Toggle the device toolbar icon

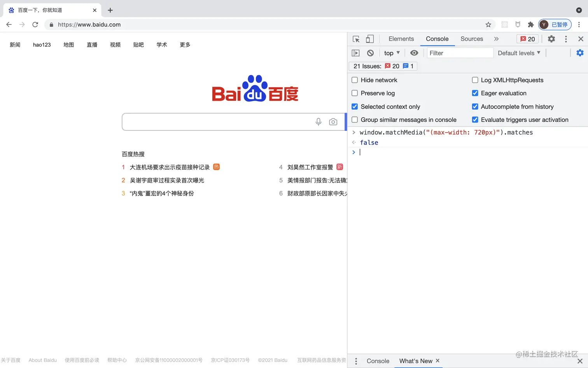click(370, 39)
